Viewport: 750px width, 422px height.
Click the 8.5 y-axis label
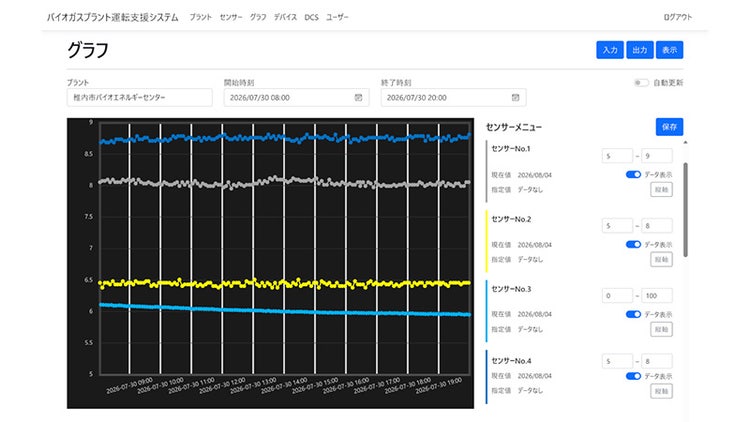click(x=88, y=154)
